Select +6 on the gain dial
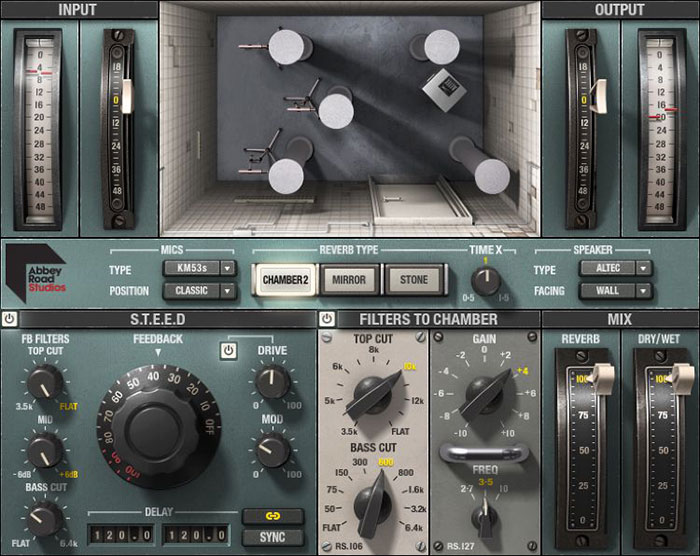 click(530, 393)
